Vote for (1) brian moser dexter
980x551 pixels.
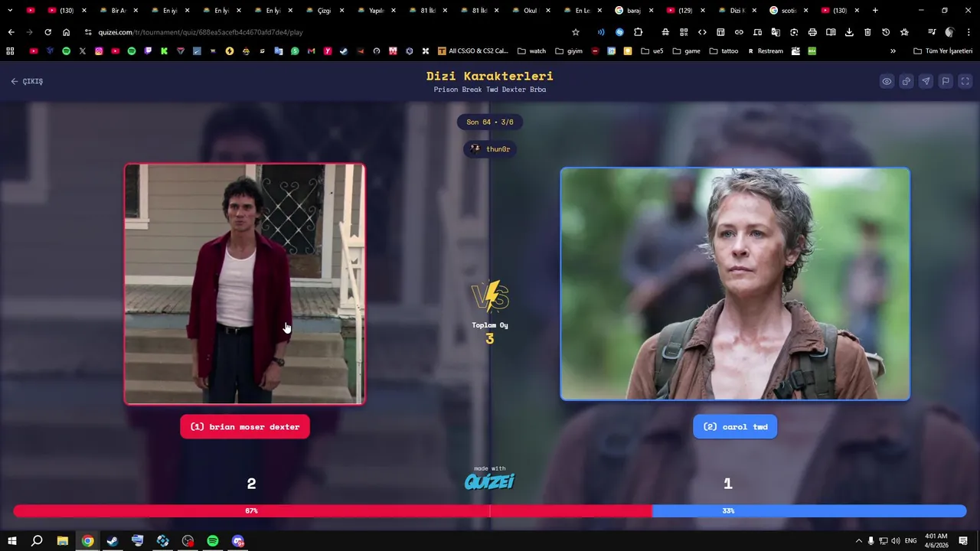245,427
